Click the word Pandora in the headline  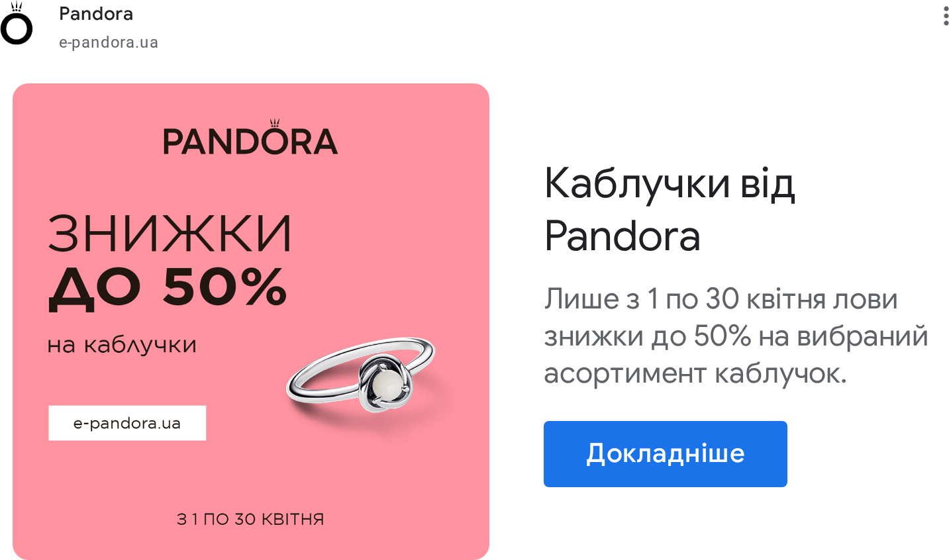tap(622, 236)
